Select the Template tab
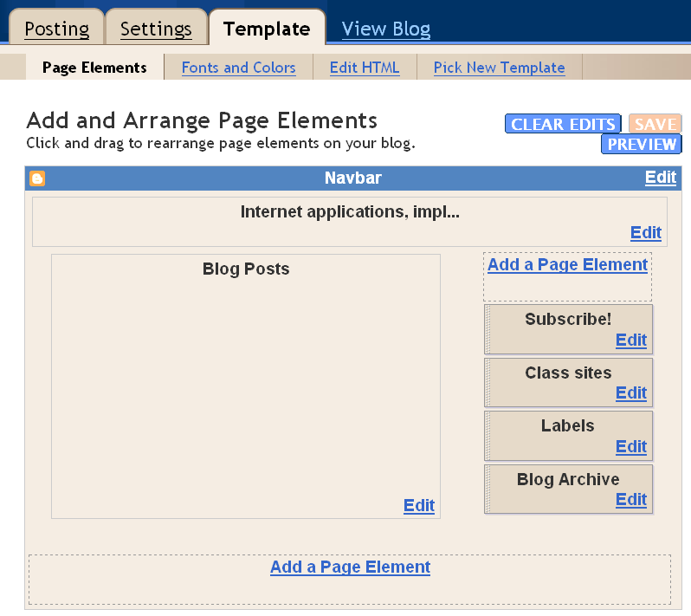Screen dimensions: 691x616 tap(267, 29)
